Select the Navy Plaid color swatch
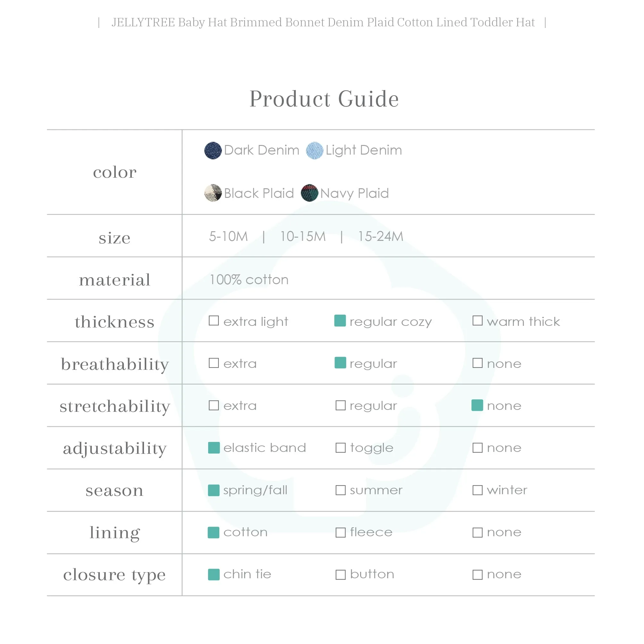 click(309, 193)
